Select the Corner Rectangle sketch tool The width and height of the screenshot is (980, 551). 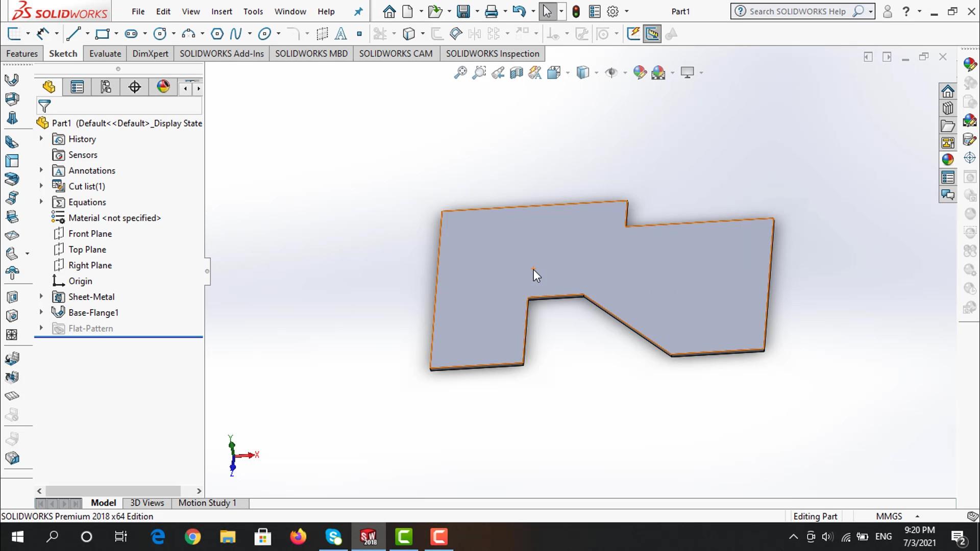click(x=102, y=34)
